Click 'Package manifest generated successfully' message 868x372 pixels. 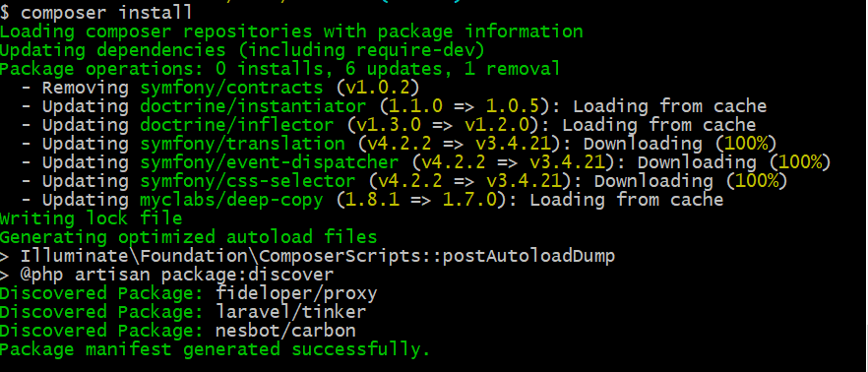point(215,350)
